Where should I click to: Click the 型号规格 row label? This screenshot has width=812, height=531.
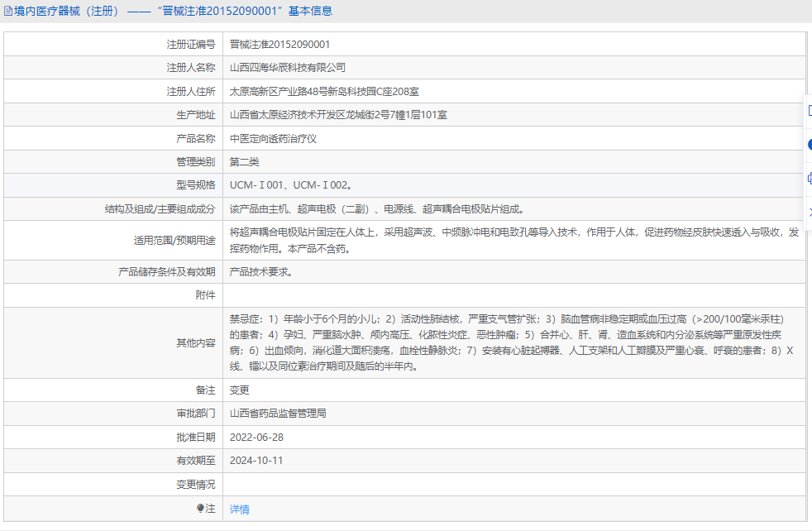pyautogui.click(x=195, y=185)
